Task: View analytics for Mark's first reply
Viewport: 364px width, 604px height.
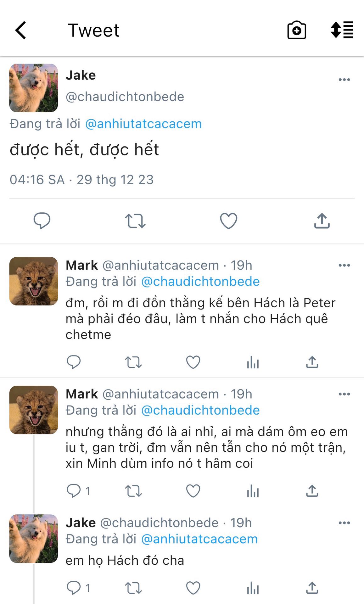Action: 253,362
